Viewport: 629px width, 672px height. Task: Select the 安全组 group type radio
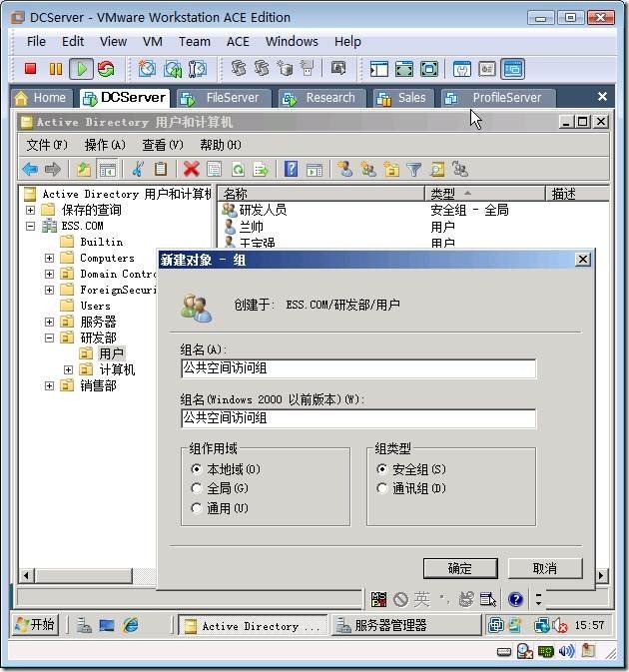381,469
